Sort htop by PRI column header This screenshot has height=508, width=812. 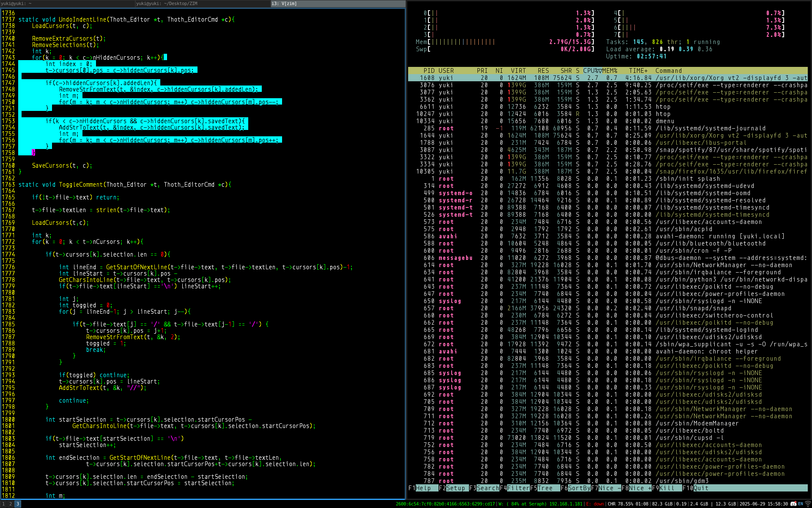click(x=482, y=71)
